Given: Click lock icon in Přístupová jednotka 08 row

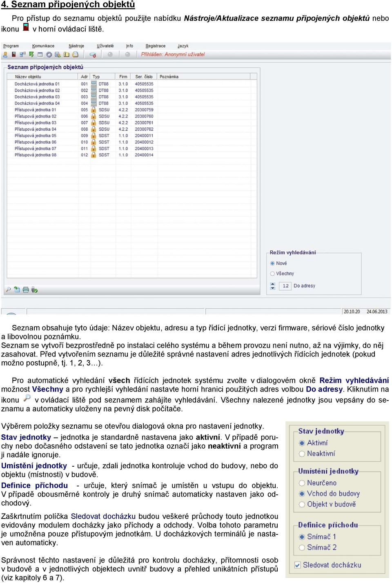Looking at the screenshot, I should click(x=94, y=155).
